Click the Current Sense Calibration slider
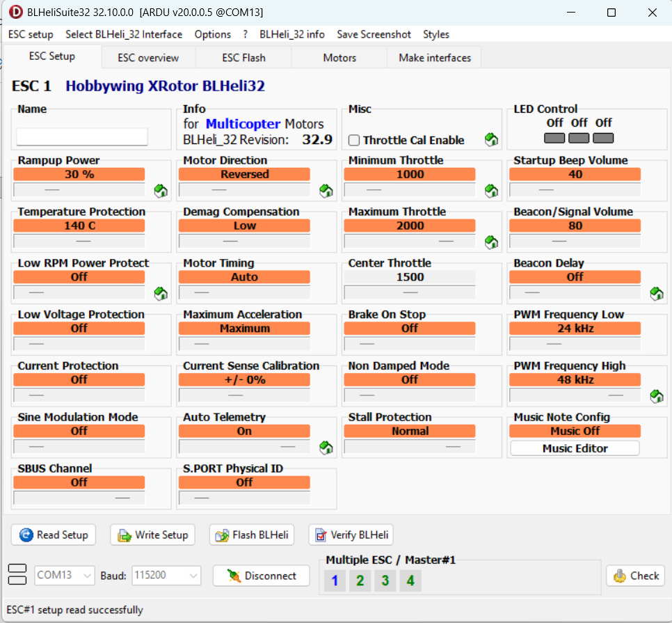 tap(244, 395)
